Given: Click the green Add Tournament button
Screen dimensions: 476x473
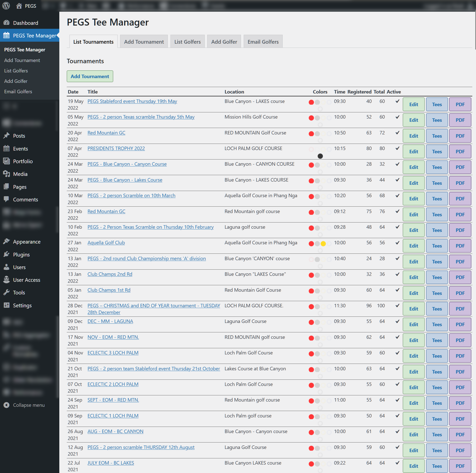Looking at the screenshot, I should (90, 76).
